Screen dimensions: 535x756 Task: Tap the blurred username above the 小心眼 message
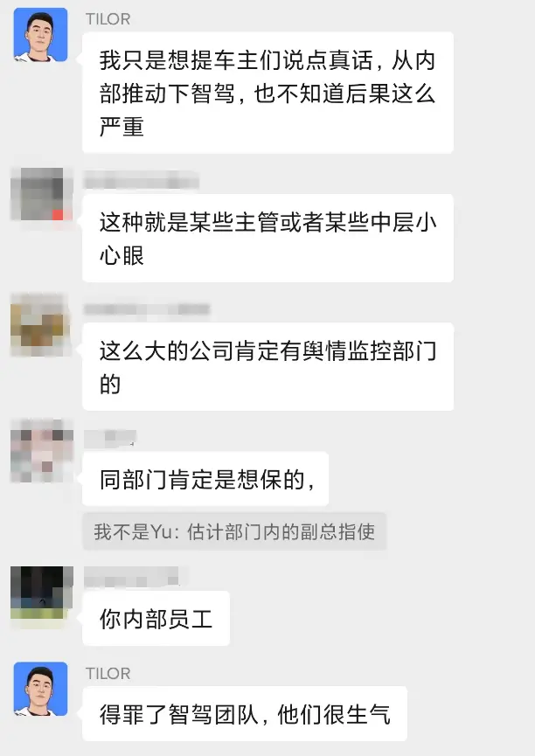click(141, 180)
